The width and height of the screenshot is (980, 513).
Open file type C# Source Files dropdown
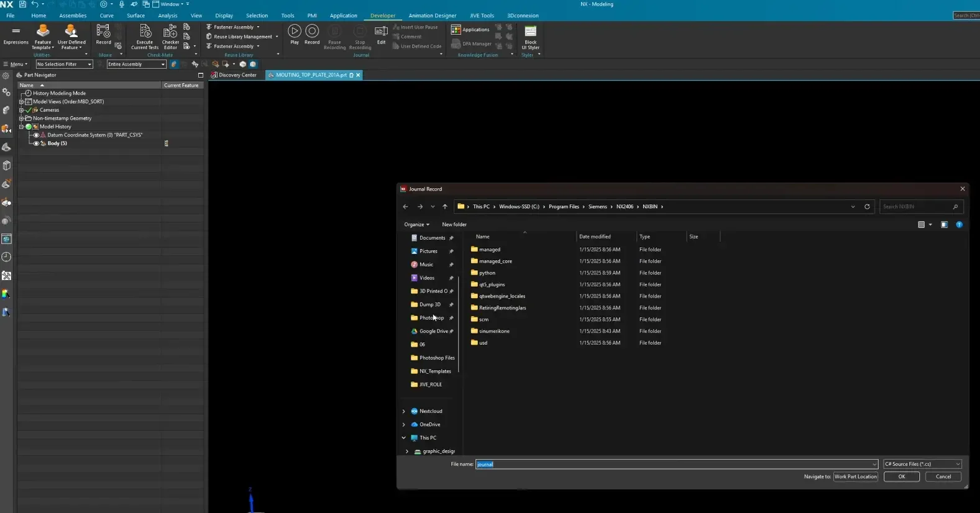922,464
